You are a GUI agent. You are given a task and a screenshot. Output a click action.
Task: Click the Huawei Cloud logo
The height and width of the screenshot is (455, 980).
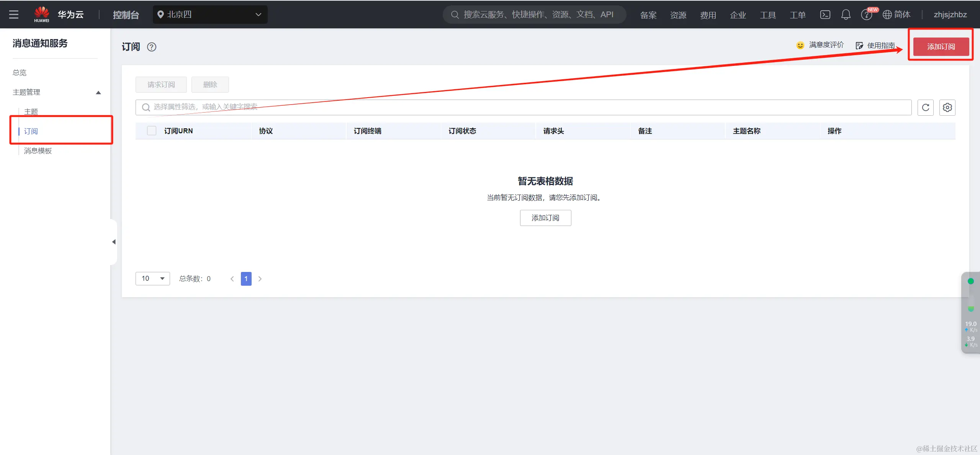pyautogui.click(x=42, y=14)
